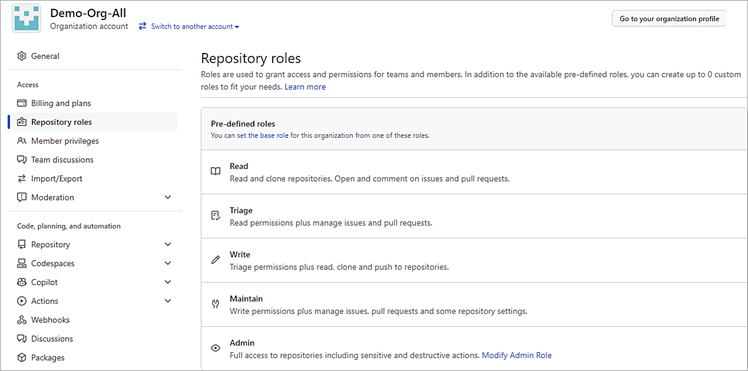
Task: Click the Repository roles badge icon
Action: pos(21,122)
